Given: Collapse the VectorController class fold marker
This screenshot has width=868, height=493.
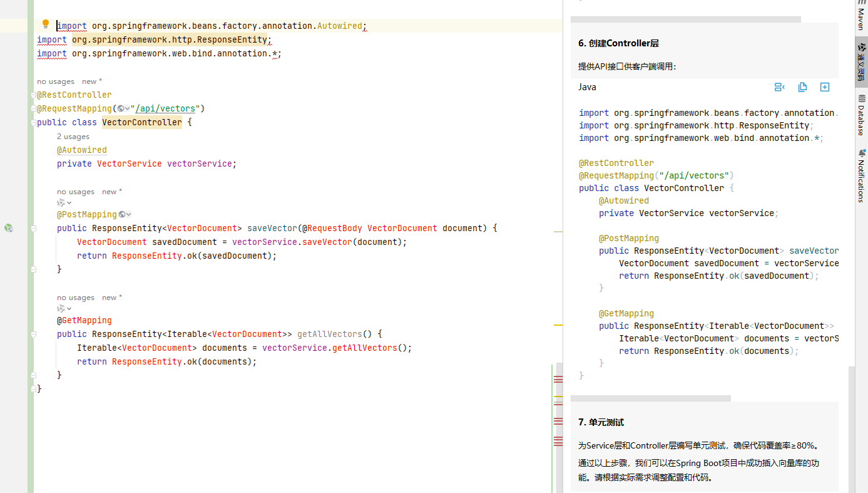Looking at the screenshot, I should tap(33, 122).
